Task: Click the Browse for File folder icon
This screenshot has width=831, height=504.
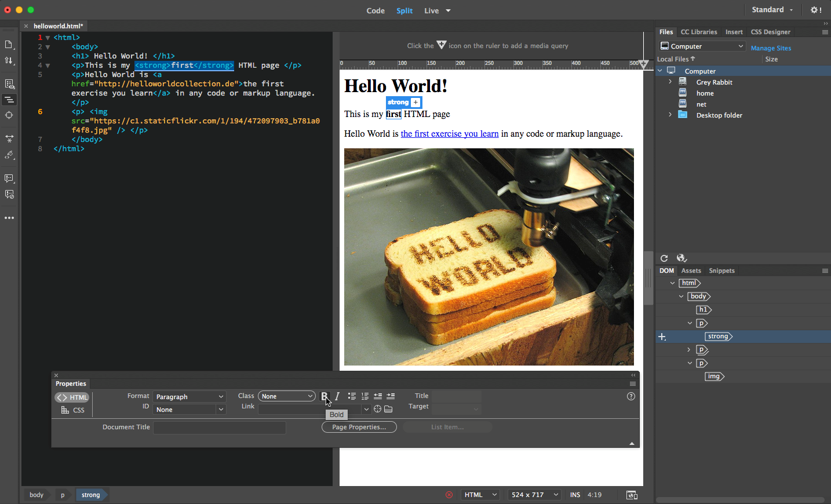Action: (388, 409)
